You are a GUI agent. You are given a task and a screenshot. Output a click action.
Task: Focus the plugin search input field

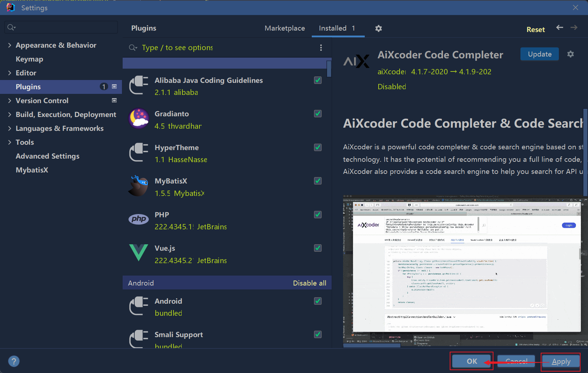[x=228, y=48]
